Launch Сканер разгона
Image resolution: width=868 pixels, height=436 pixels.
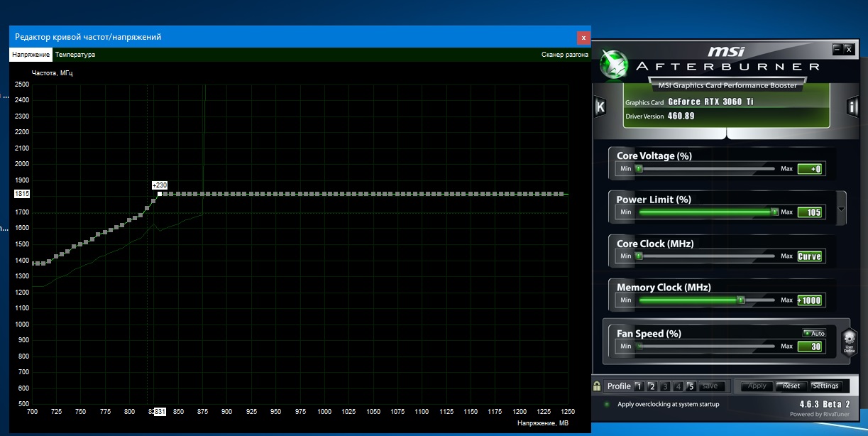(x=565, y=55)
